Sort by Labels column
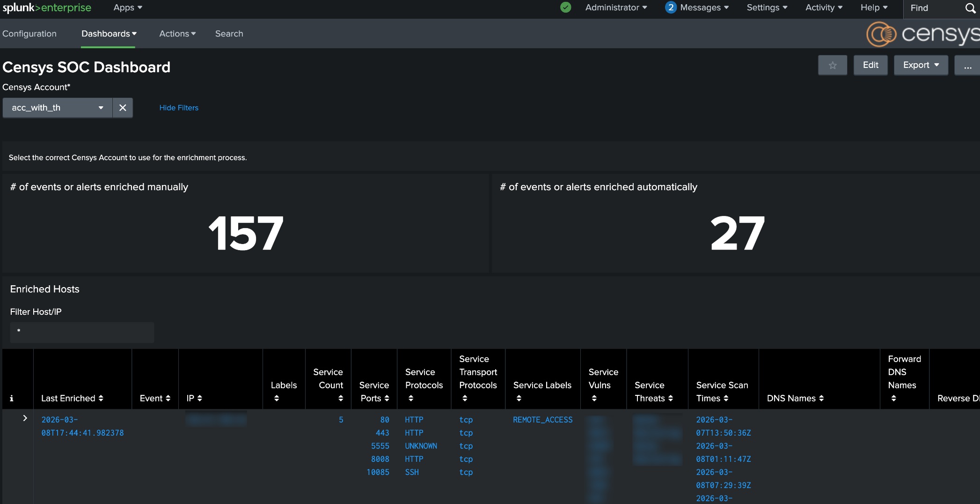The image size is (980, 504). [x=284, y=392]
